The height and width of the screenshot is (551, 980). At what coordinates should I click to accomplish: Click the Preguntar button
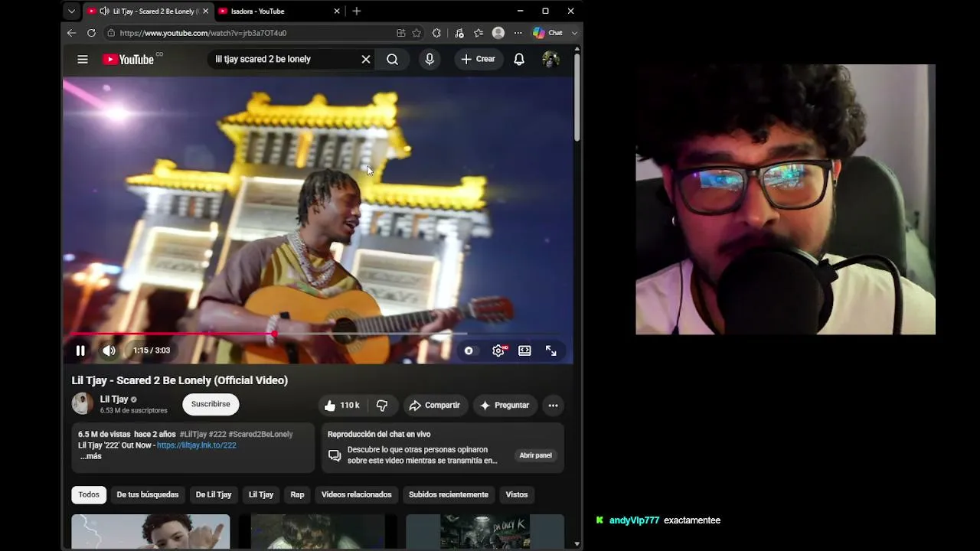(505, 406)
